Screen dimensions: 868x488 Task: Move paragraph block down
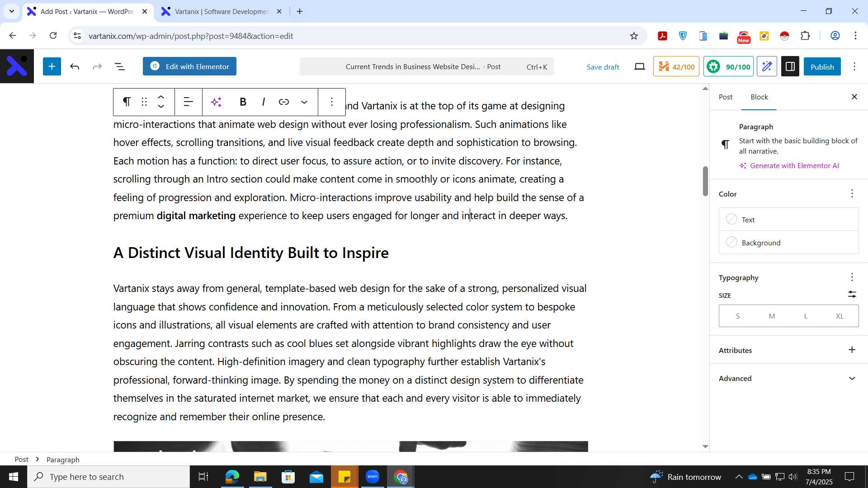click(161, 107)
